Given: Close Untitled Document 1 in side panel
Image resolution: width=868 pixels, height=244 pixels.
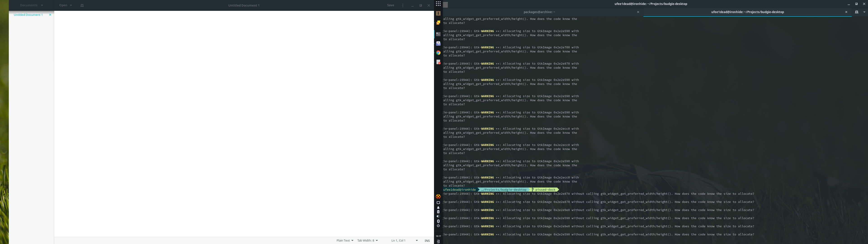Looking at the screenshot, I should 50,15.
